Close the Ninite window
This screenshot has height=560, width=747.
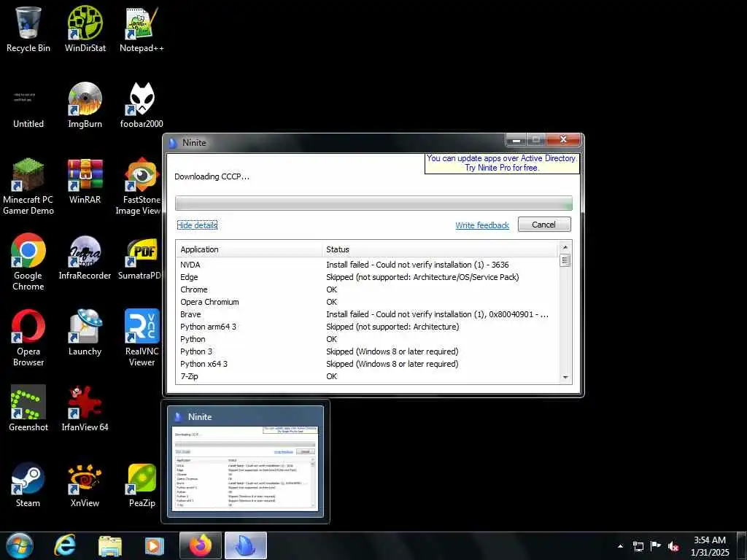563,140
